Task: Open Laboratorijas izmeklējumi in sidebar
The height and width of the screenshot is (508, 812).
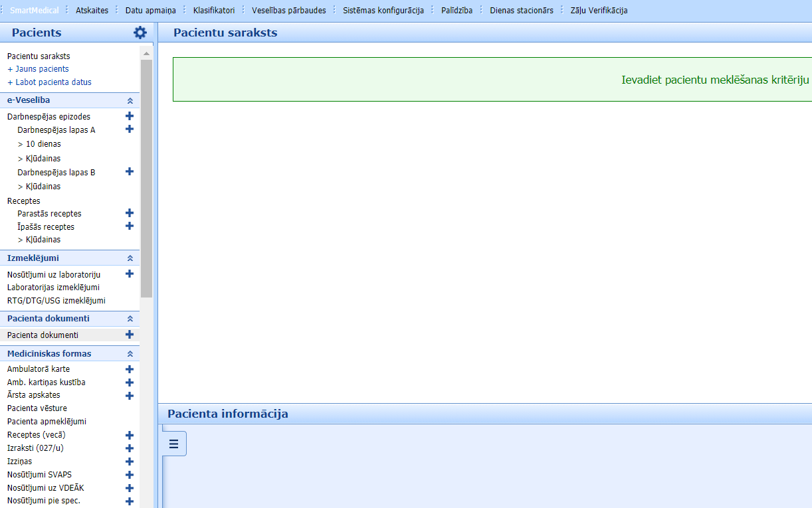Action: [x=53, y=288]
